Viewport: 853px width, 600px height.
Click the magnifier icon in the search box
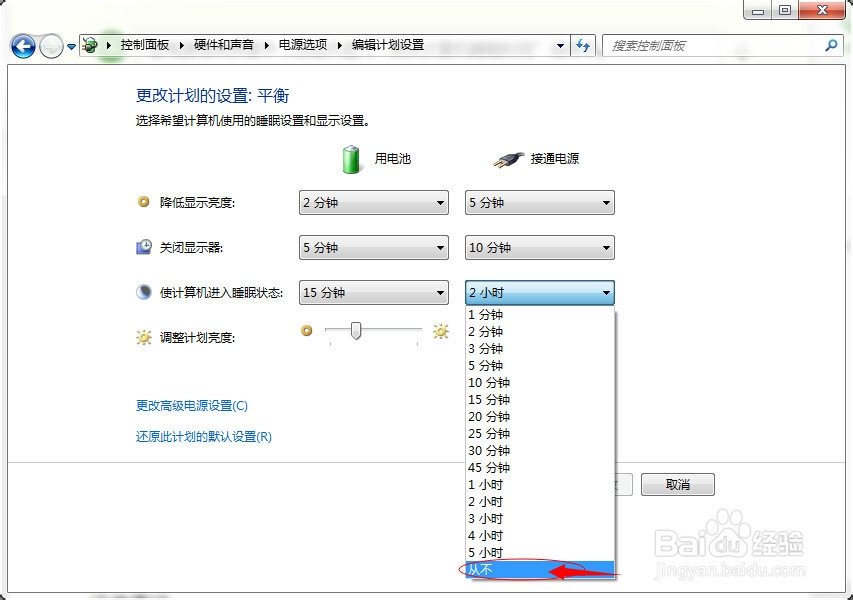830,45
